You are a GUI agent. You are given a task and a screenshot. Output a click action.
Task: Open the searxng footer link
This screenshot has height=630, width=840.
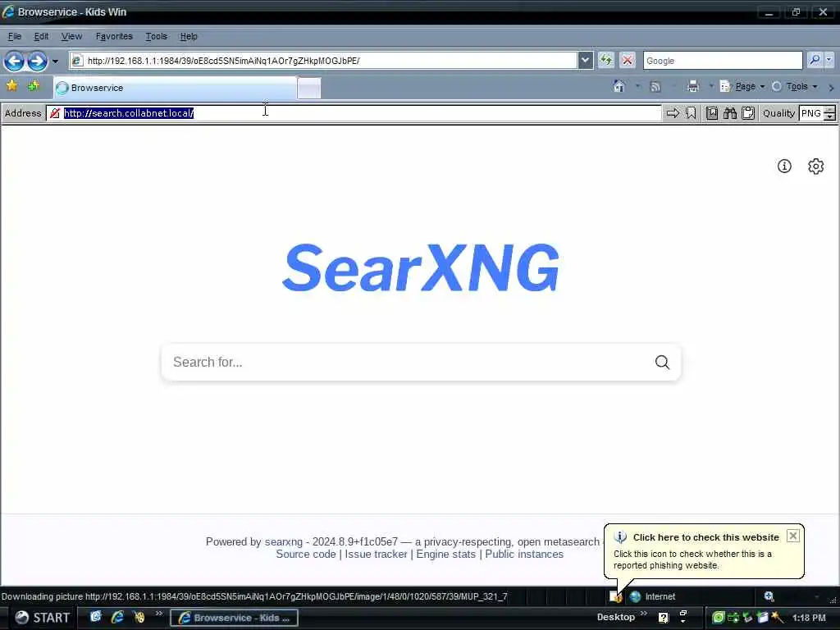pos(283,541)
